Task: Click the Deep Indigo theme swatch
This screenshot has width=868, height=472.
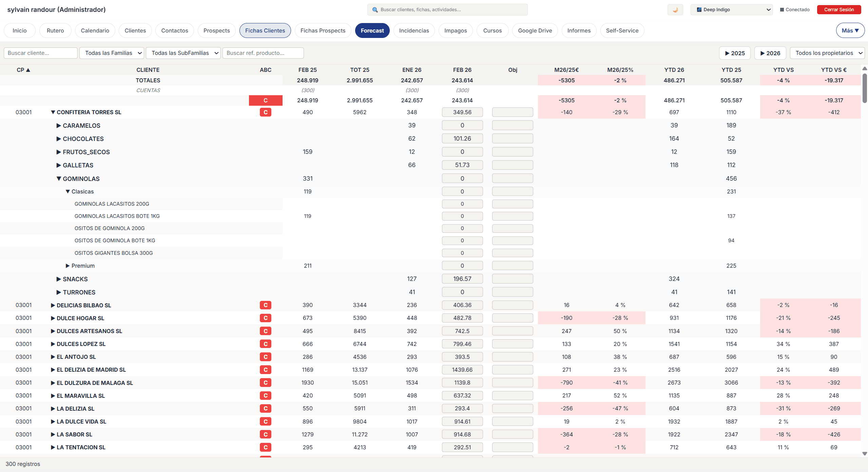Action: click(699, 9)
